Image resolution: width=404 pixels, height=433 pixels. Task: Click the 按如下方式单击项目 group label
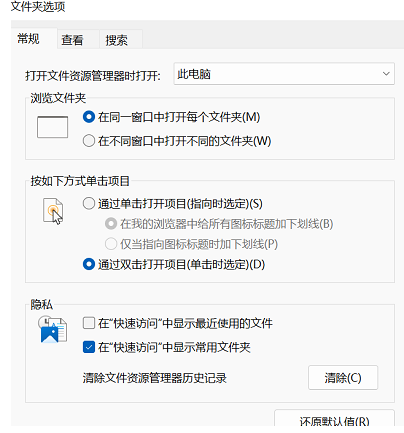(x=80, y=181)
